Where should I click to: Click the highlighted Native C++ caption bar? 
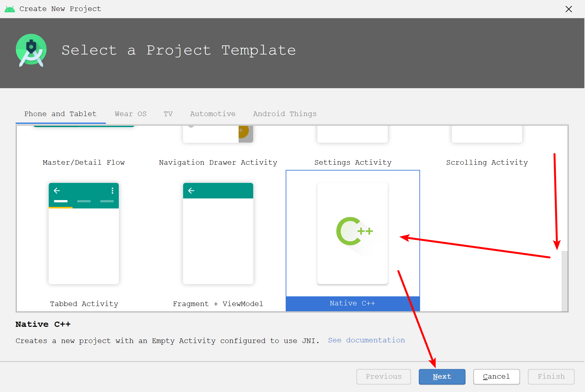353,303
